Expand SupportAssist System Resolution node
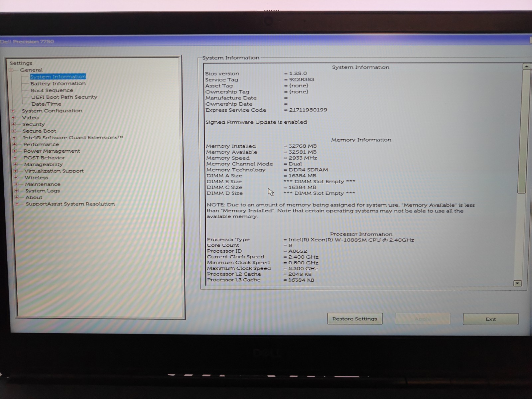This screenshot has height=399, width=532. (17, 204)
